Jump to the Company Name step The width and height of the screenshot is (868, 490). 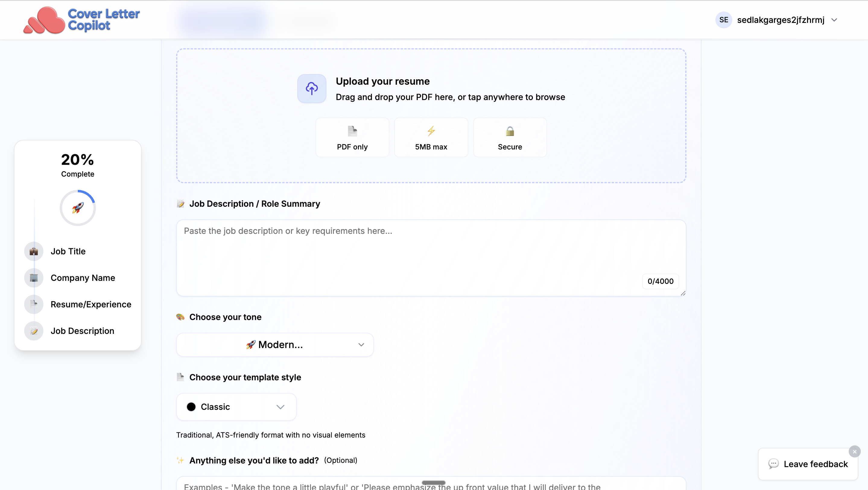click(x=83, y=278)
